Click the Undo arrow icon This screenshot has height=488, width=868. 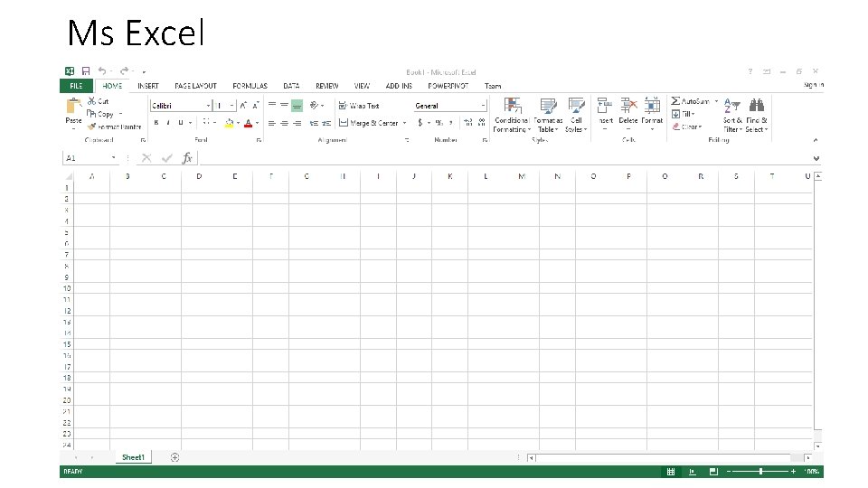102,70
